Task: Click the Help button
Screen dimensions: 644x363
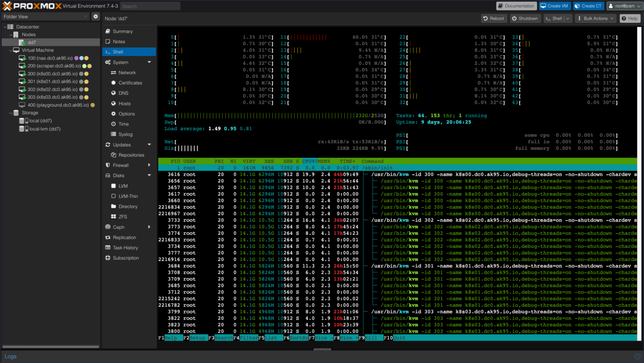Action: (630, 18)
